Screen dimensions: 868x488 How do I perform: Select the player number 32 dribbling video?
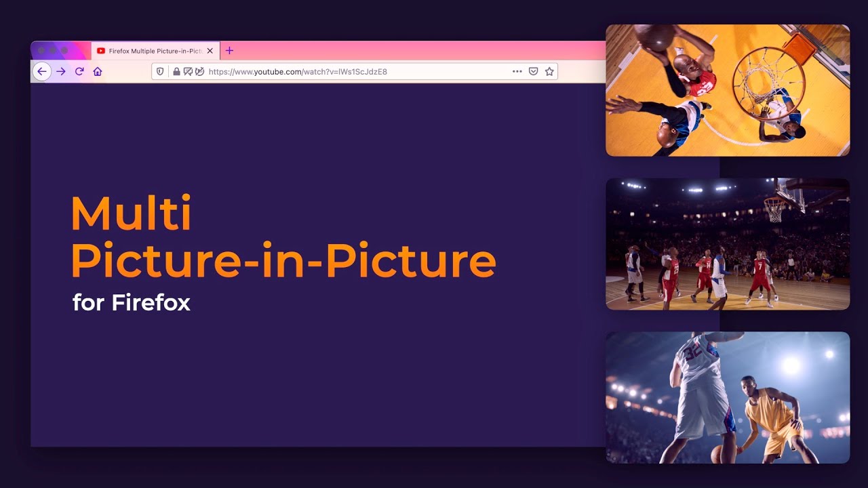(x=728, y=397)
